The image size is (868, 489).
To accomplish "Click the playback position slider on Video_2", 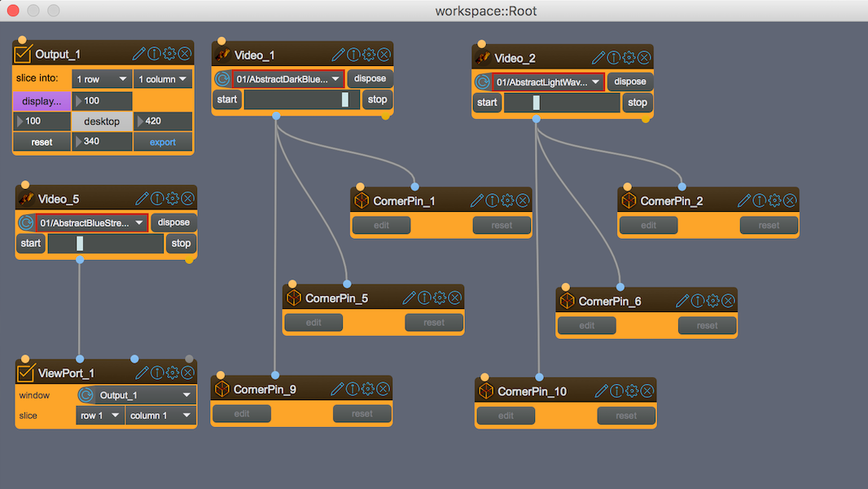I will tap(561, 103).
